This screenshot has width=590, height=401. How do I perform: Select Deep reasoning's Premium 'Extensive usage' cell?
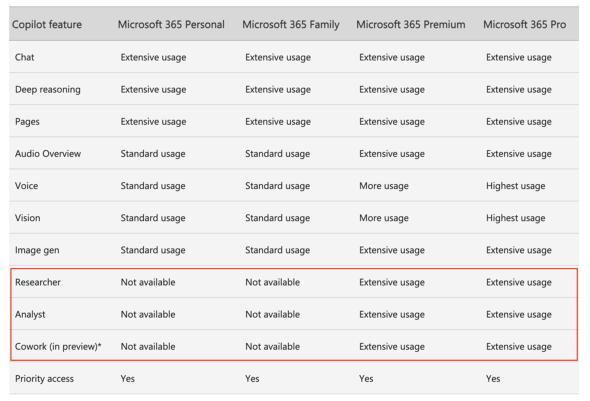(392, 90)
